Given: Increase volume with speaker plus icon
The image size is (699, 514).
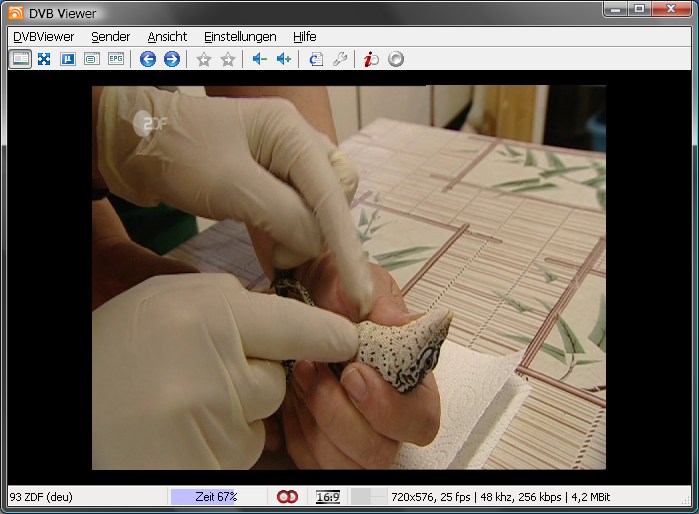Looking at the screenshot, I should pos(283,59).
